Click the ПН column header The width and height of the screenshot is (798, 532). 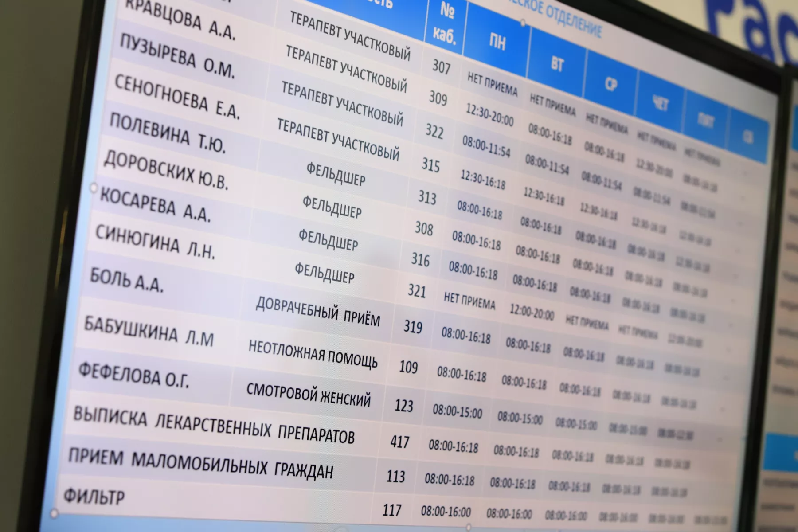pyautogui.click(x=497, y=42)
